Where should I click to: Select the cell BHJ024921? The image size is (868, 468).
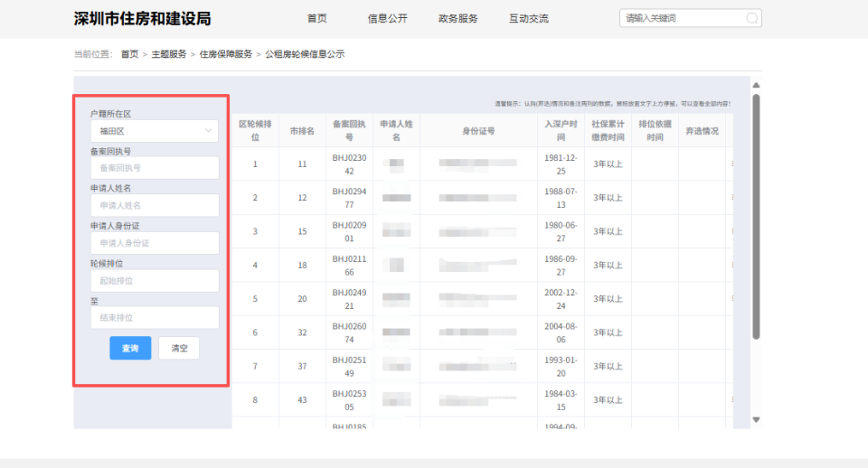[349, 299]
